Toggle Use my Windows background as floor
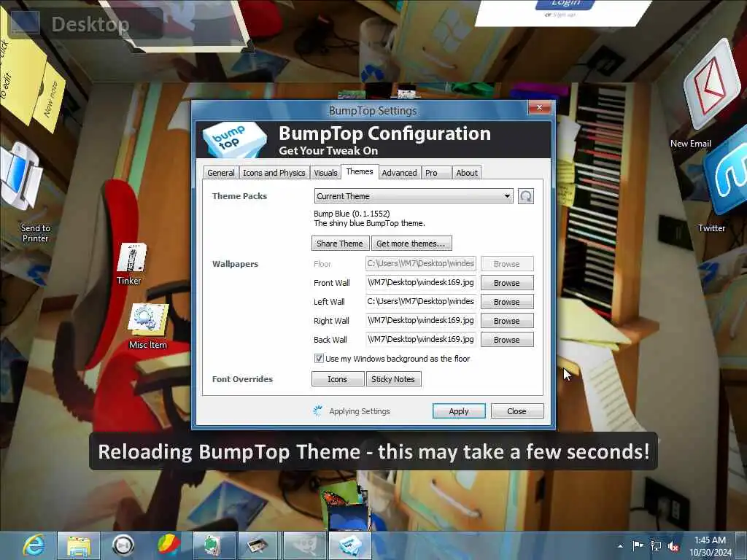Screen dimensions: 747x560 [x=319, y=358]
